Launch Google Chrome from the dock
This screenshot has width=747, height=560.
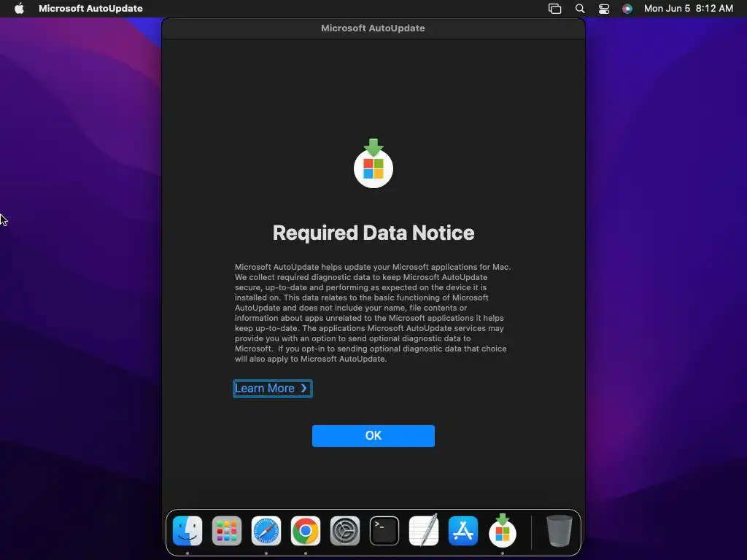click(306, 531)
